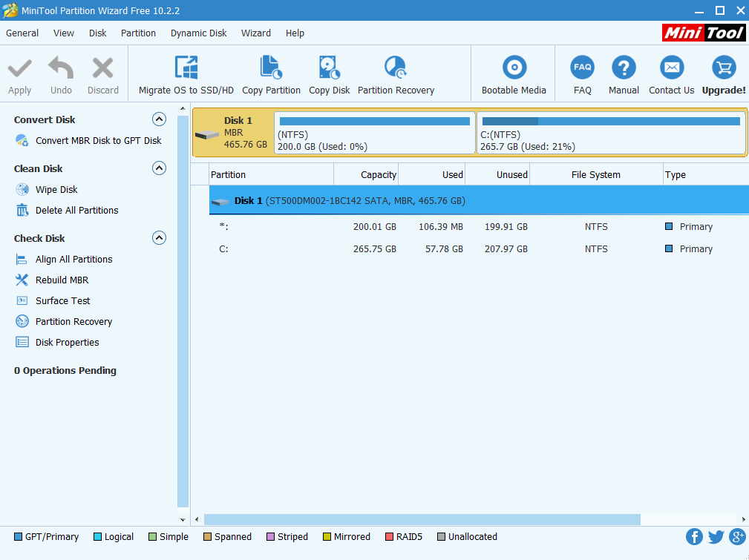Viewport: 749px width, 560px height.
Task: Collapse the Clean Disk section
Action: click(x=159, y=168)
